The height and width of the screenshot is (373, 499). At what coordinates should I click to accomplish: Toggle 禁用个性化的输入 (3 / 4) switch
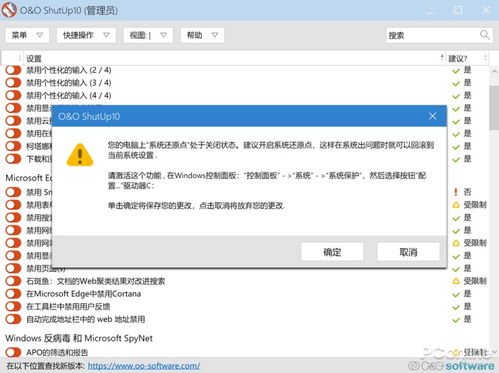(13, 83)
